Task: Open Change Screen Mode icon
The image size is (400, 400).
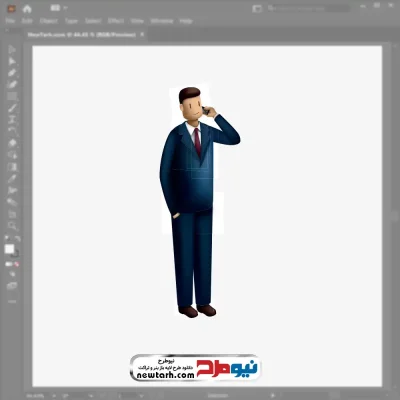Action: (x=12, y=286)
